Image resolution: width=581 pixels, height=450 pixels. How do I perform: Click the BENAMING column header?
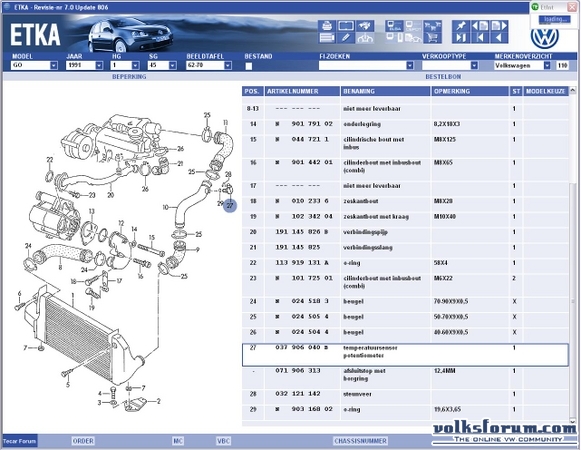pyautogui.click(x=386, y=91)
